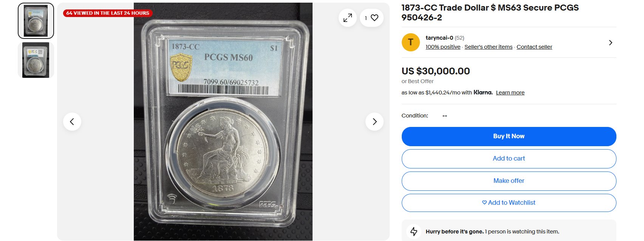Click the Contact seller link
This screenshot has height=241, width=644.
534,47
